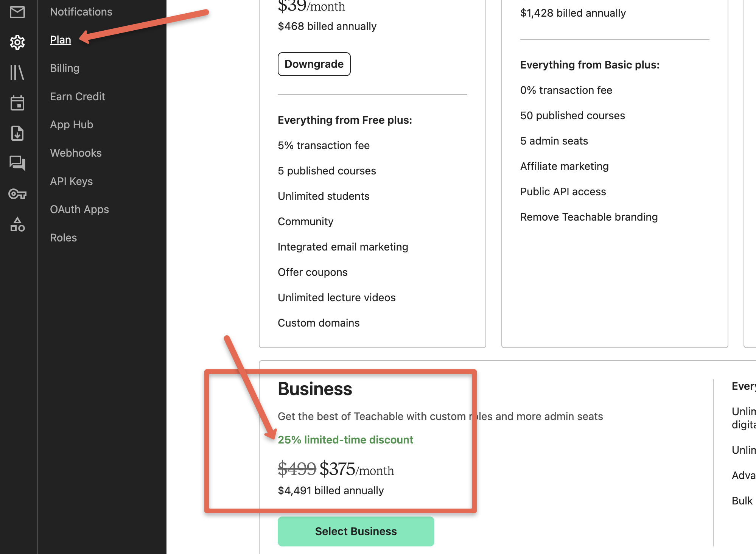Click '5 admin seats' feature
756x554 pixels.
click(554, 141)
